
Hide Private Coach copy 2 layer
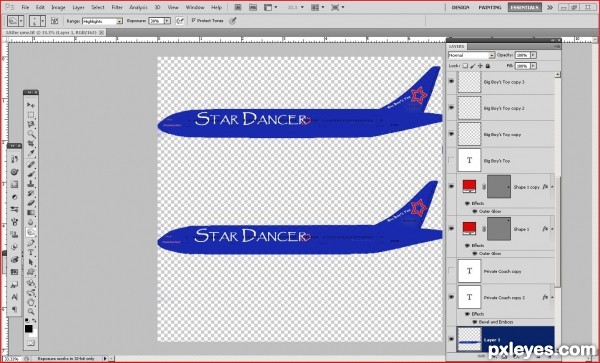(452, 297)
